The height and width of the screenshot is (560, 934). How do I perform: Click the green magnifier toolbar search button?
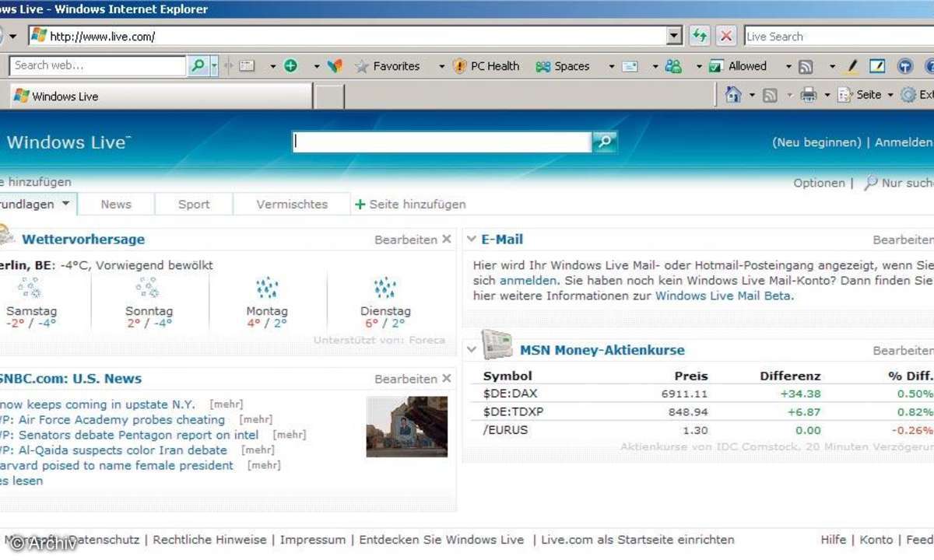pyautogui.click(x=198, y=66)
